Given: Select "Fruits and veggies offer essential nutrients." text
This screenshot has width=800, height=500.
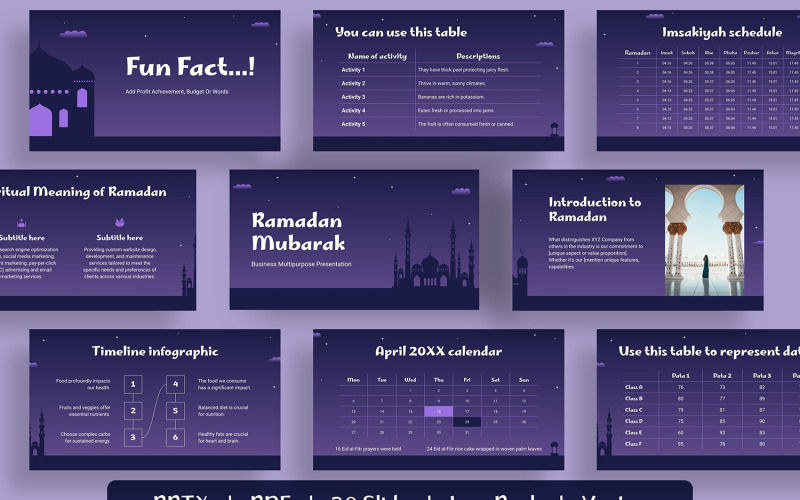Looking at the screenshot, I should [85, 411].
